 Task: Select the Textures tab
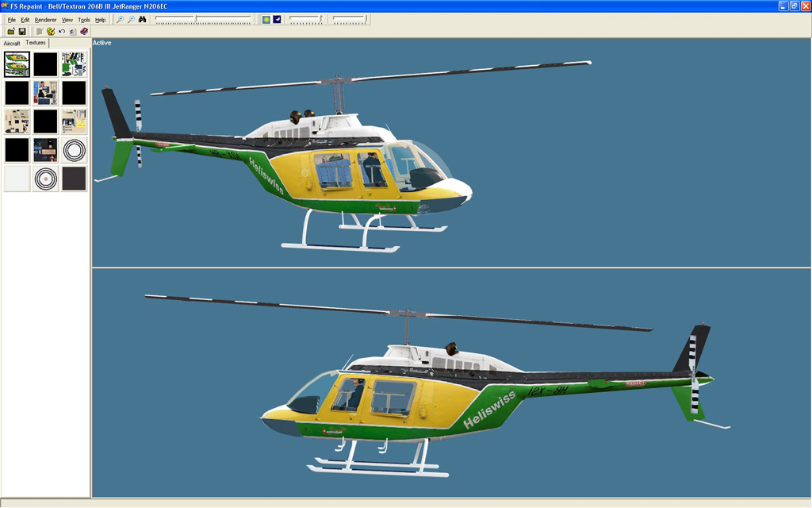(36, 43)
